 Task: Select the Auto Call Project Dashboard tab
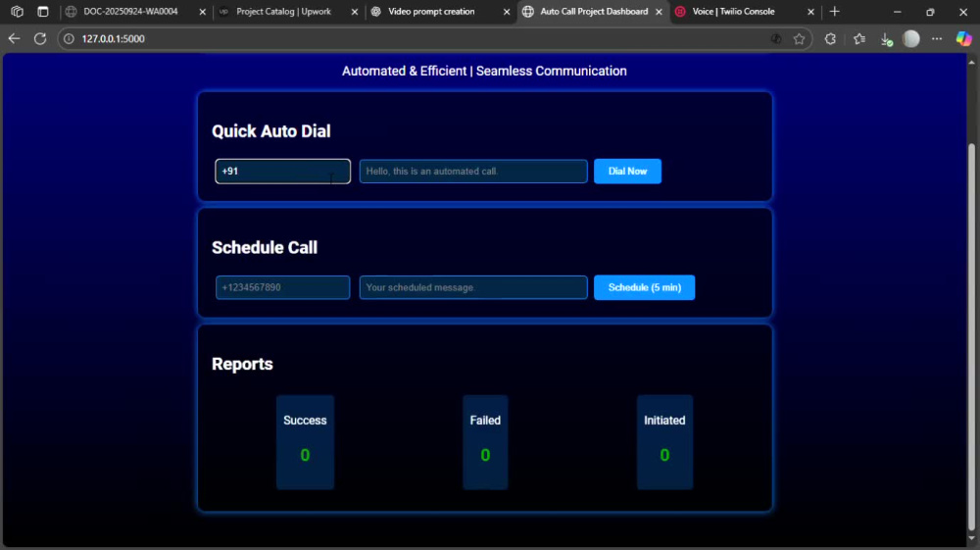pyautogui.click(x=594, y=11)
